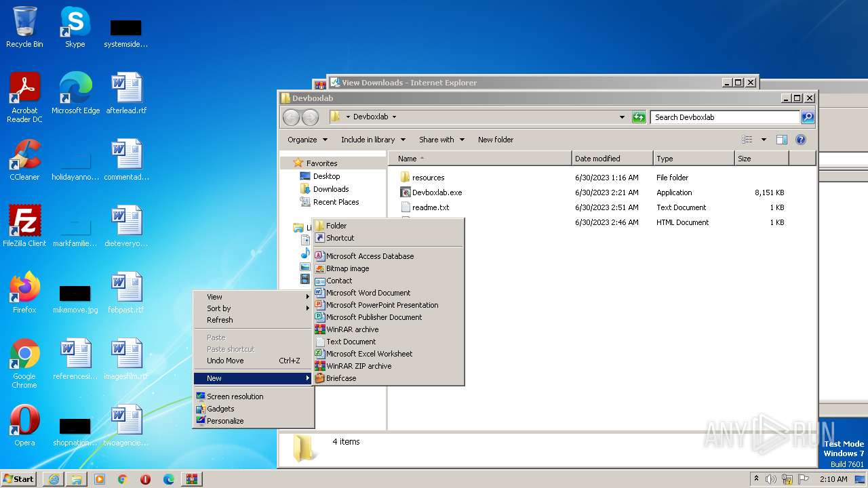
Task: Create new WinRAR ZIP archive
Action: tap(388, 366)
